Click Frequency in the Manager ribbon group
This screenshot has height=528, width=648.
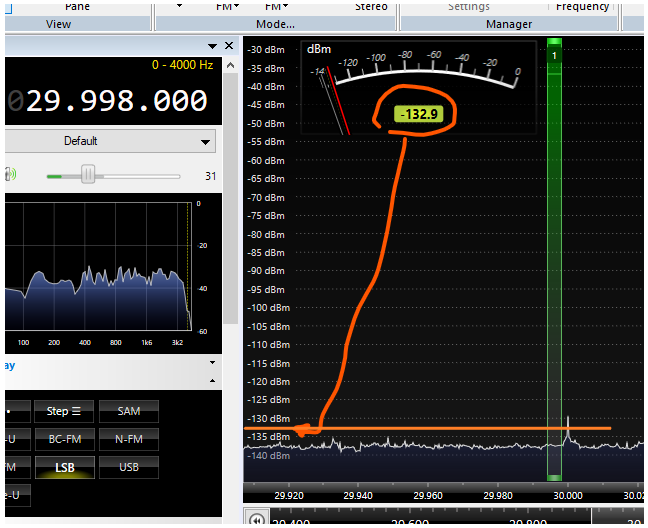(x=582, y=7)
